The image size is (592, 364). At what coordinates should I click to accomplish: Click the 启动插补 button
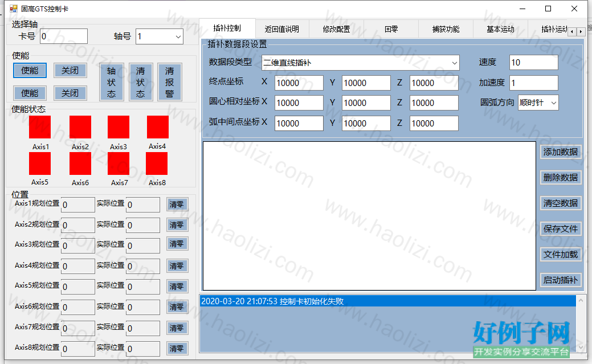click(x=561, y=280)
